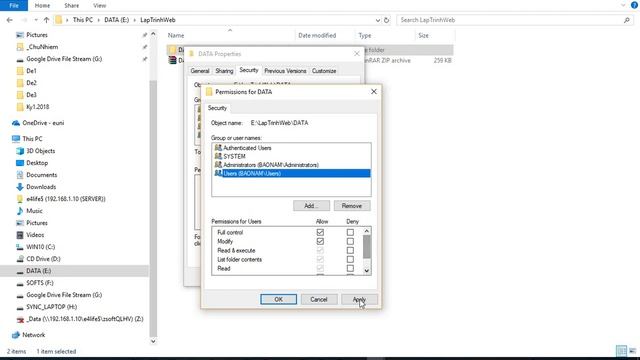This screenshot has width=640, height=360.
Task: Select Ky1.2018 folder in navigation pane
Action: coord(37,107)
